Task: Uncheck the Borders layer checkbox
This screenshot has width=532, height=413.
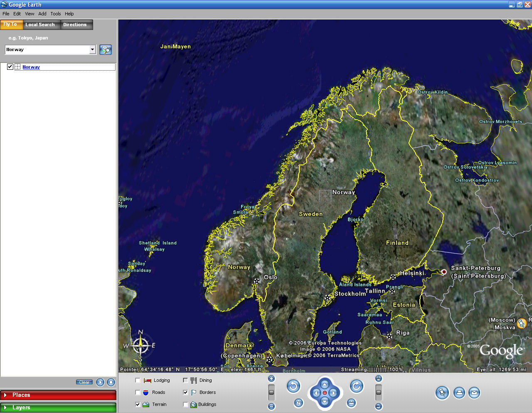Action: click(x=185, y=392)
